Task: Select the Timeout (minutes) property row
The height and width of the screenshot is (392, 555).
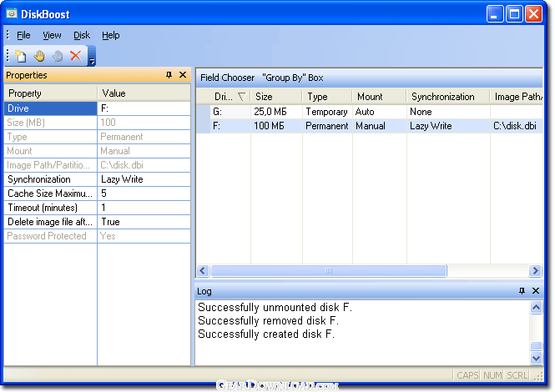Action: click(51, 208)
